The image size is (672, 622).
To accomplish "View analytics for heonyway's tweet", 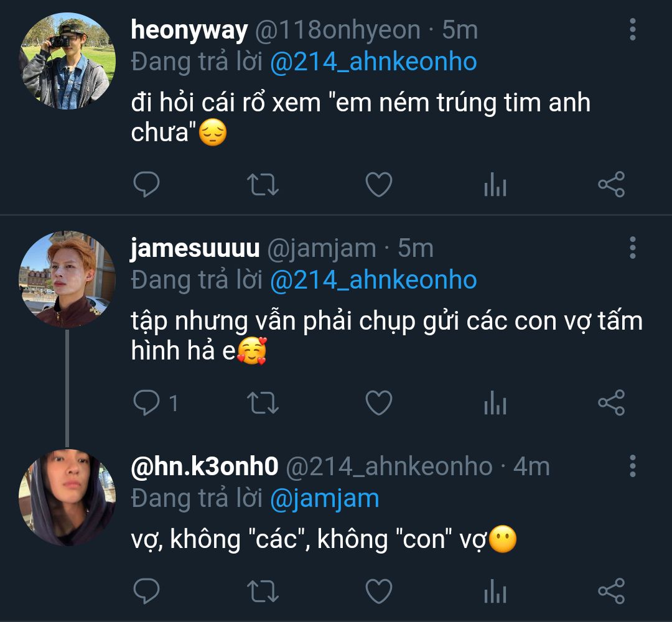I will [x=495, y=185].
